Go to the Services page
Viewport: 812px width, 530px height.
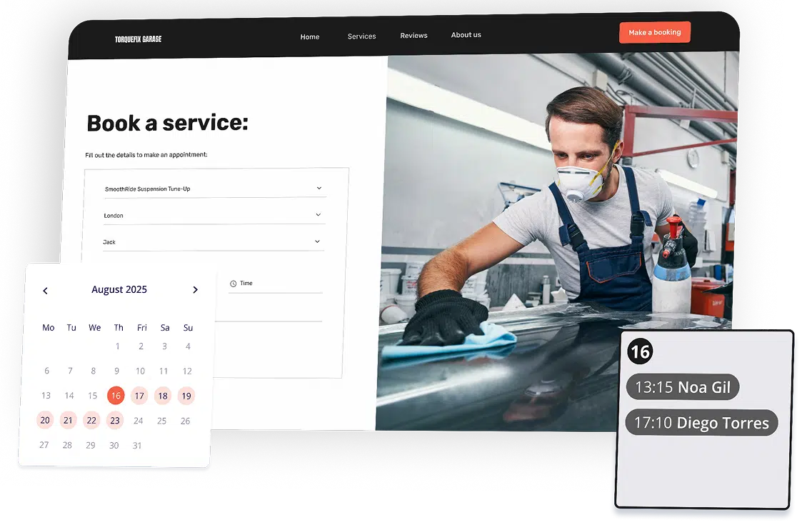point(361,36)
